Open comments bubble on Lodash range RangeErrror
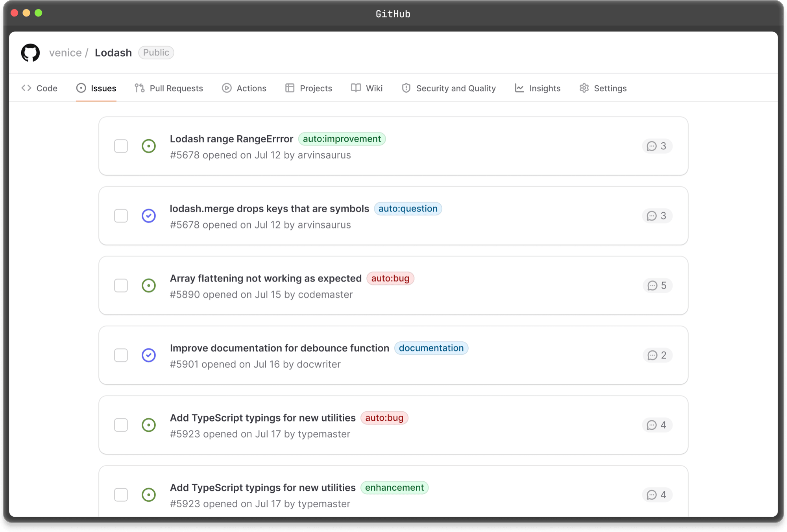 (657, 146)
